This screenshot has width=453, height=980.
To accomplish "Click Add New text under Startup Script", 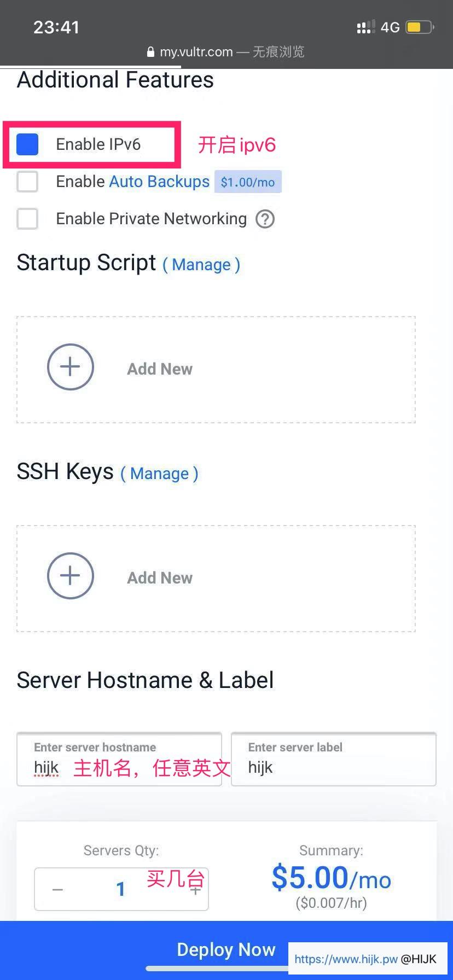I will (160, 369).
